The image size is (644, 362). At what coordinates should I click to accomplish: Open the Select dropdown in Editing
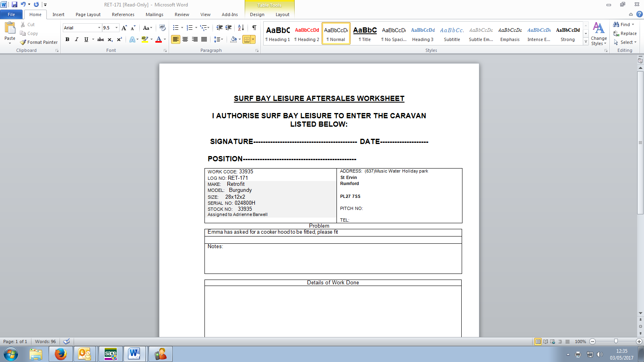click(x=625, y=42)
